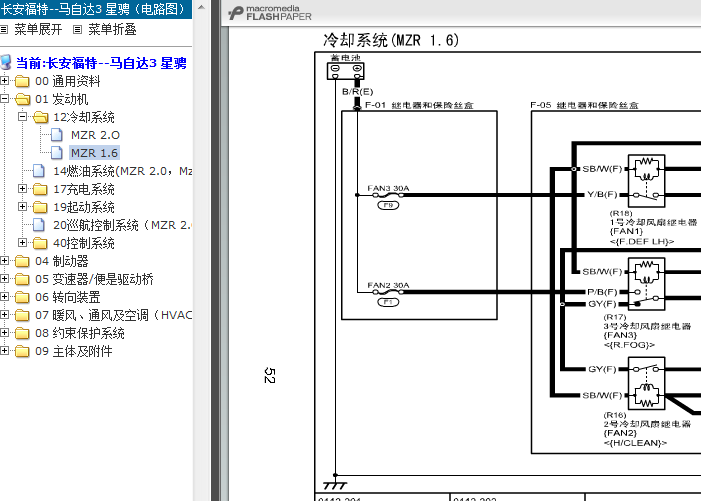Expand the 17充电系统 folder node

pyautogui.click(x=22, y=189)
